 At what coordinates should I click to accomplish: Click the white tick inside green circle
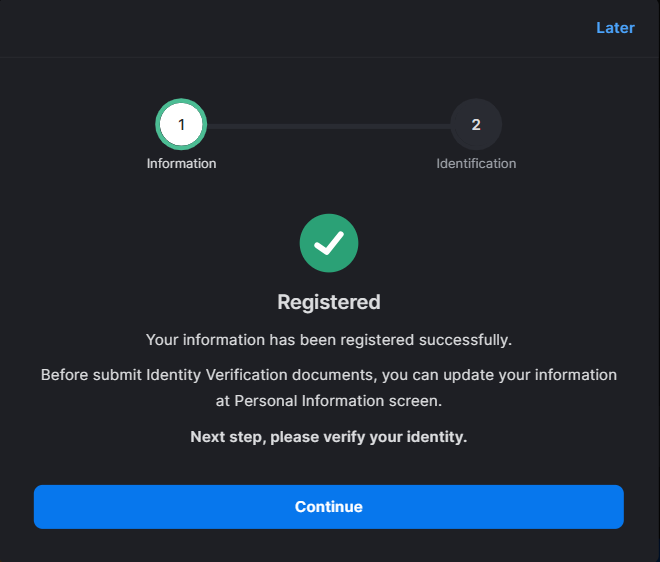click(329, 243)
